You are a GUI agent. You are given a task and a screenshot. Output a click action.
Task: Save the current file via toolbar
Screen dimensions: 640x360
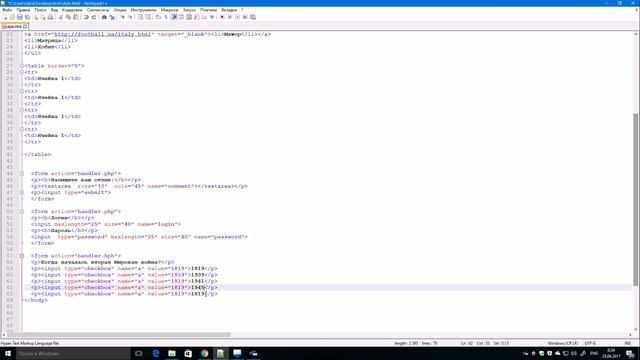[x=20, y=17]
